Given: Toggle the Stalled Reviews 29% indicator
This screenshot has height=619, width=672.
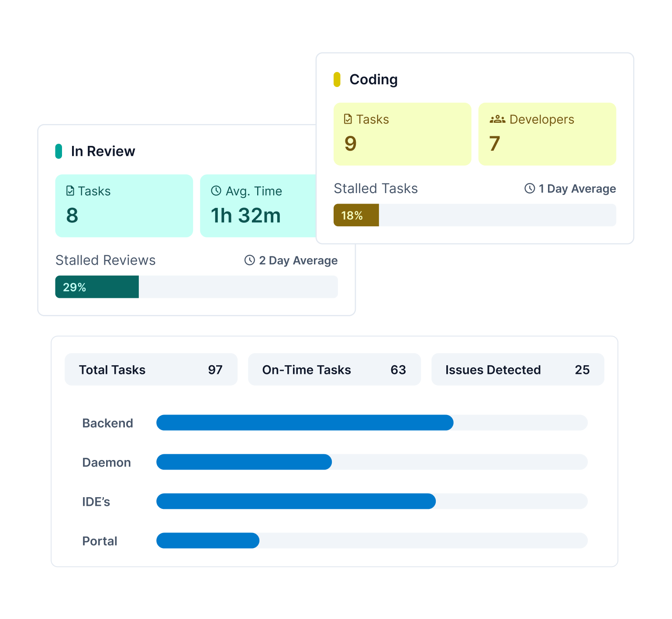Looking at the screenshot, I should [96, 287].
